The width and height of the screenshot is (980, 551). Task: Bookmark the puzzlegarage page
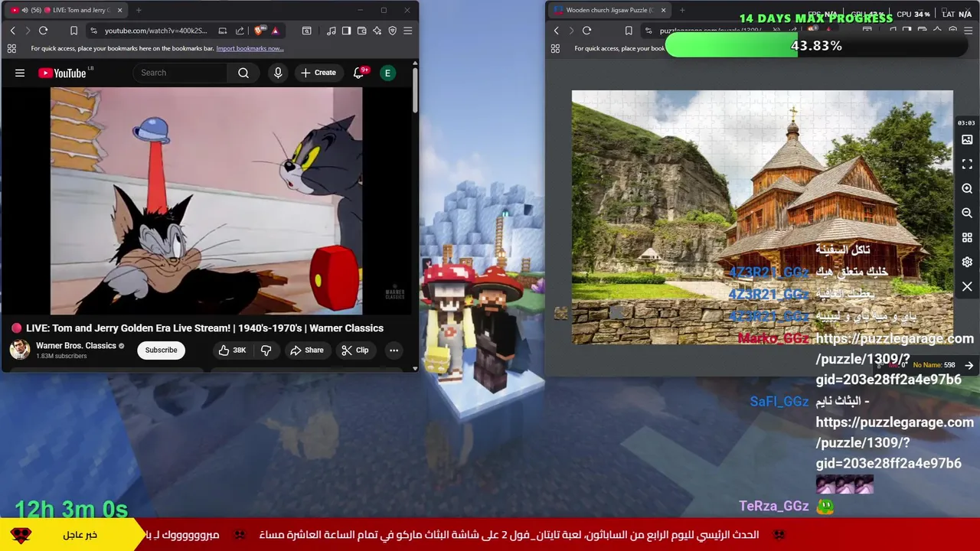click(629, 31)
